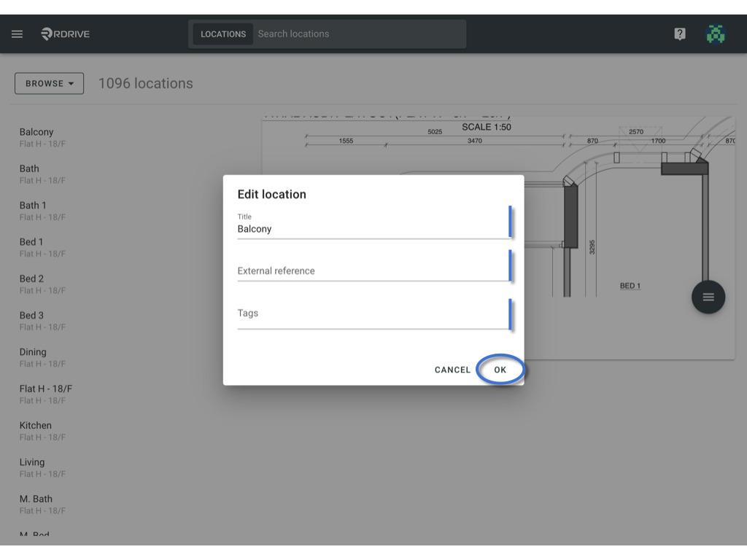Click the Title field containing Balcony
The width and height of the screenshot is (747, 560).
click(x=373, y=225)
